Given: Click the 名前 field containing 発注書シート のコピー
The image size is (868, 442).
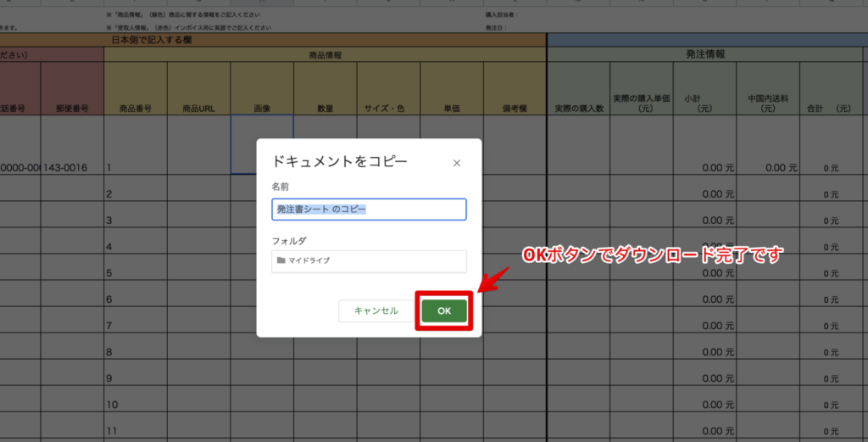Looking at the screenshot, I should tap(369, 210).
